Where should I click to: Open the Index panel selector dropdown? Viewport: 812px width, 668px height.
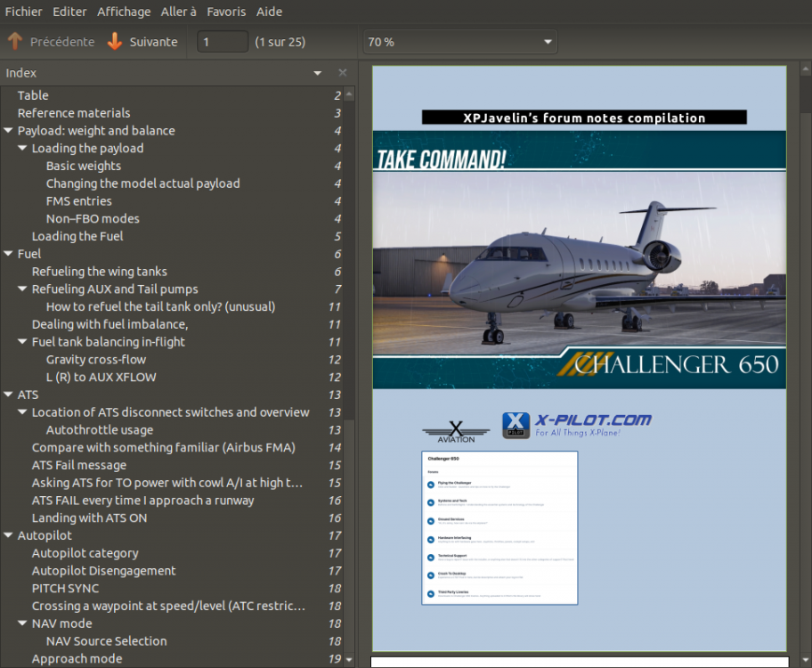(318, 73)
